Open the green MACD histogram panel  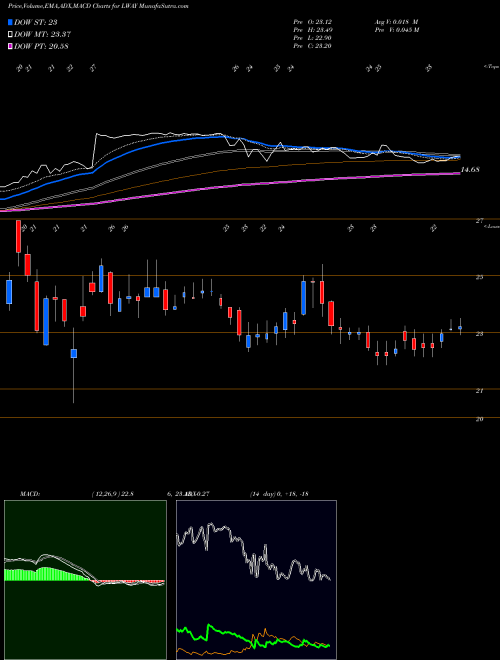85,580
